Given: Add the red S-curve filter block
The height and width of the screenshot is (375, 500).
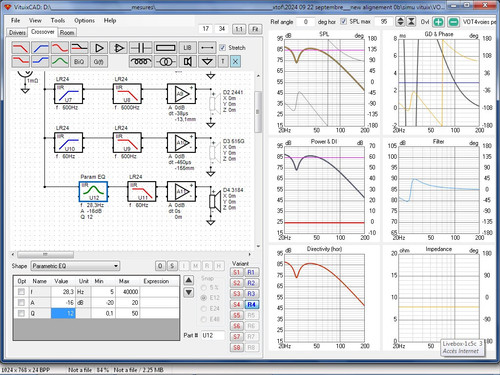Looking at the screenshot, I should coord(60,48).
